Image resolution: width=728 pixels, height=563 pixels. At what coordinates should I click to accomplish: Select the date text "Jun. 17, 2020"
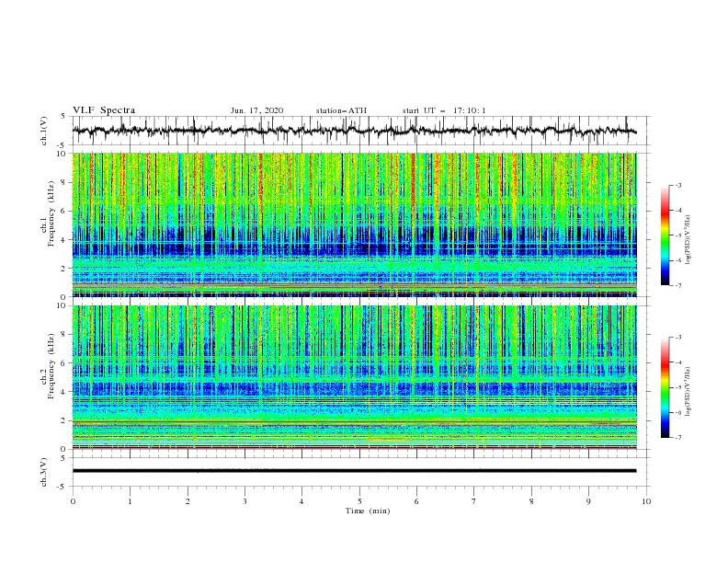pyautogui.click(x=256, y=110)
